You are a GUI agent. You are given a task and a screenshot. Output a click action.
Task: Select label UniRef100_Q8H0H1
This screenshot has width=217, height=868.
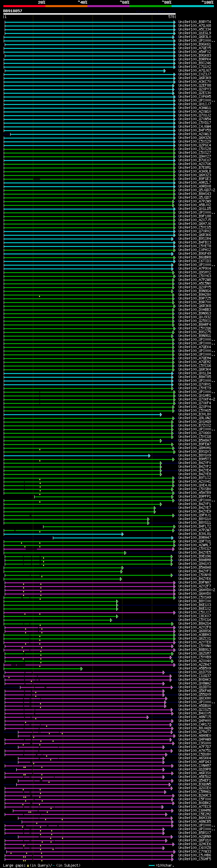(x=195, y=448)
